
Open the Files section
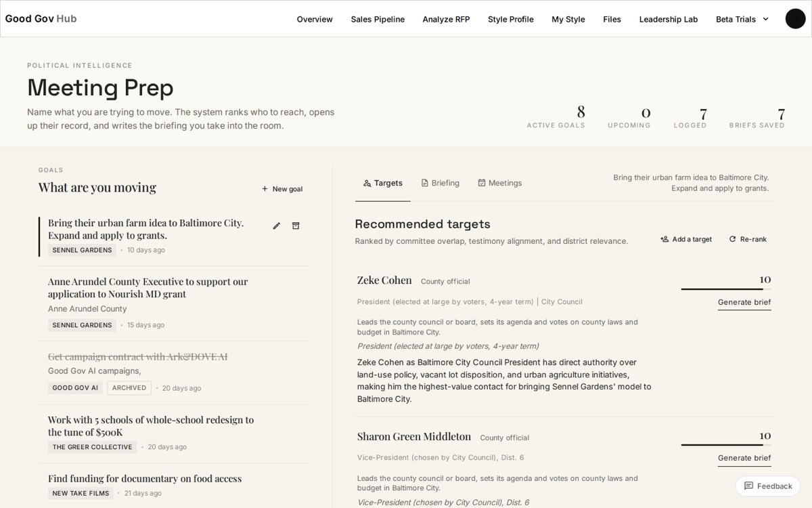click(x=612, y=19)
